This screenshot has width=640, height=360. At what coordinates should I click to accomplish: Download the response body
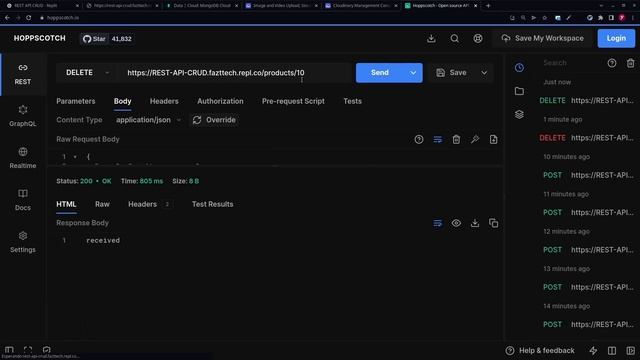475,223
